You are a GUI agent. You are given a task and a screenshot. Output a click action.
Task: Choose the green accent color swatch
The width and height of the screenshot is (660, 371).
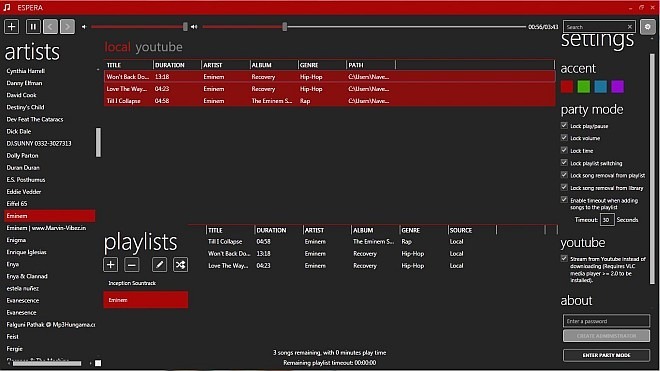(x=584, y=86)
